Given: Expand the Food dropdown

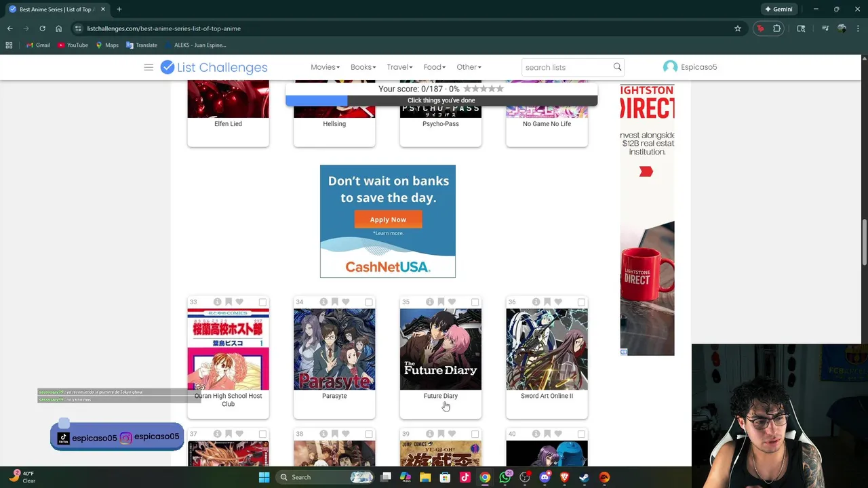Looking at the screenshot, I should tap(434, 67).
